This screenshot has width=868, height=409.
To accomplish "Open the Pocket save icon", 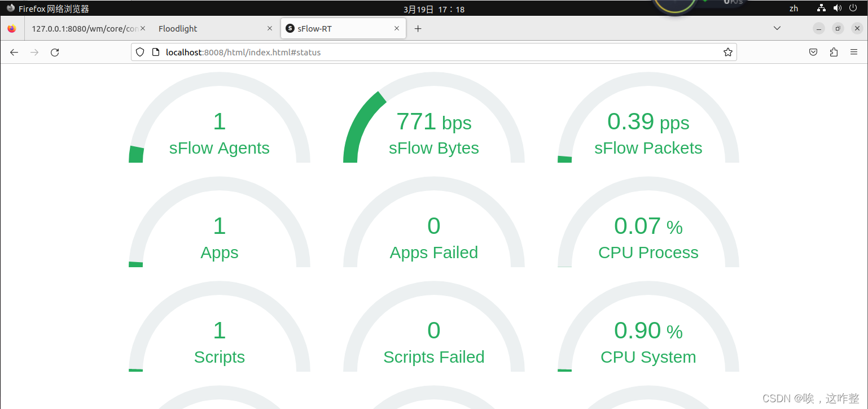I will pyautogui.click(x=813, y=52).
